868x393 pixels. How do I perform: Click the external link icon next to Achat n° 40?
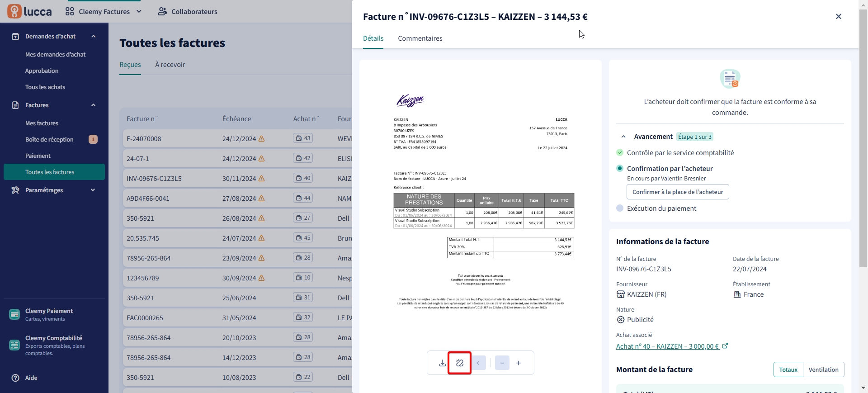725,346
